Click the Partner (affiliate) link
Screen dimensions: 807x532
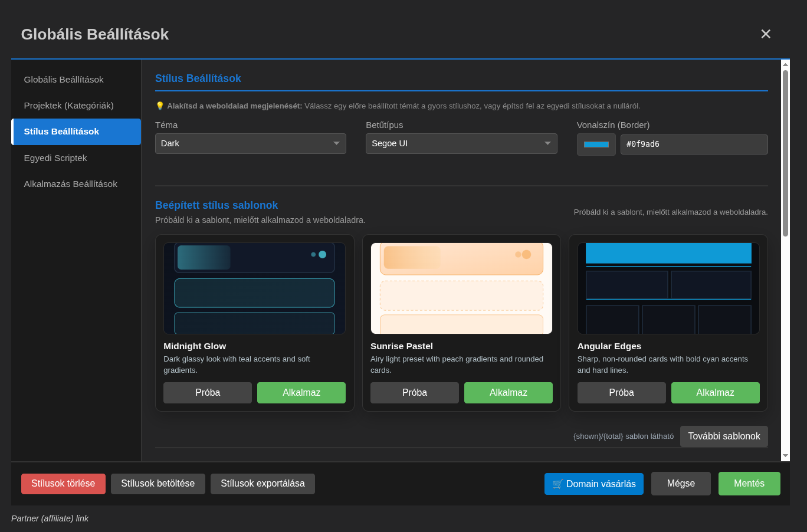point(50,518)
